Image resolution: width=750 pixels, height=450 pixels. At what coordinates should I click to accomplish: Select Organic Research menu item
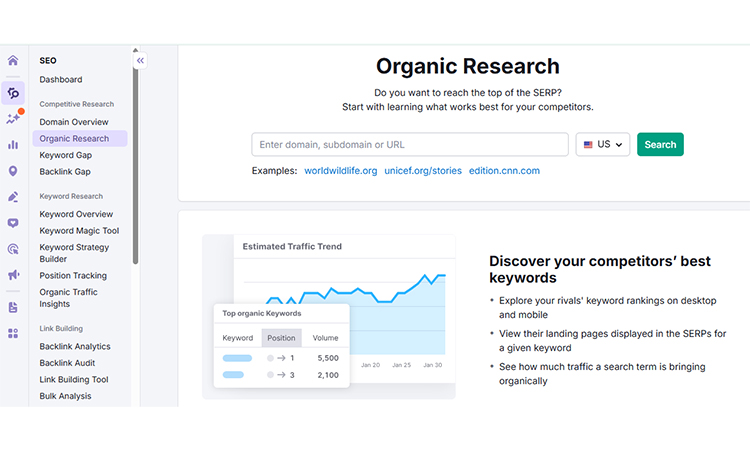pyautogui.click(x=80, y=138)
